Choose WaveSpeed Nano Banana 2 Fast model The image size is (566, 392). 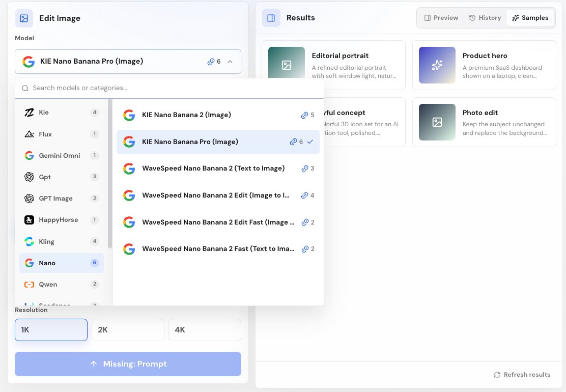pos(218,249)
